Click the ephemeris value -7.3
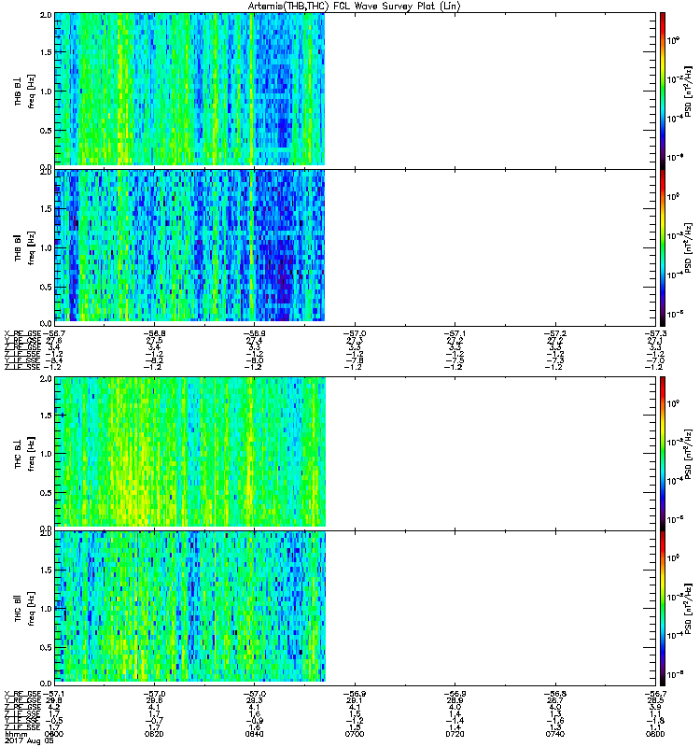Image resolution: width=700 pixels, height=747 pixels. pos(555,360)
